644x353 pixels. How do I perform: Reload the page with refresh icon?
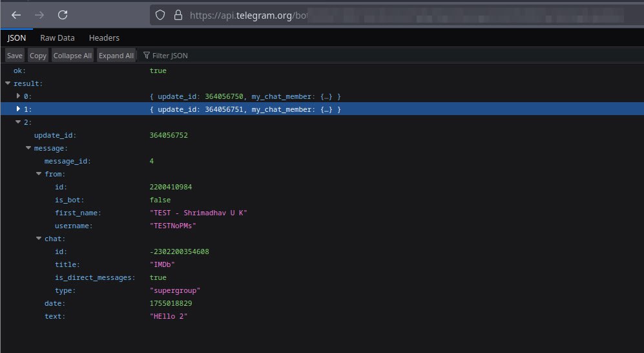(x=63, y=15)
